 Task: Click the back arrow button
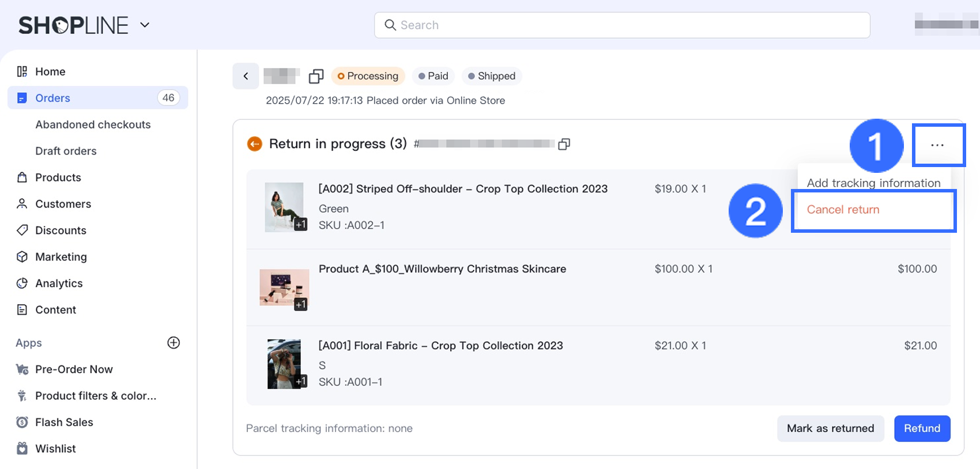246,76
